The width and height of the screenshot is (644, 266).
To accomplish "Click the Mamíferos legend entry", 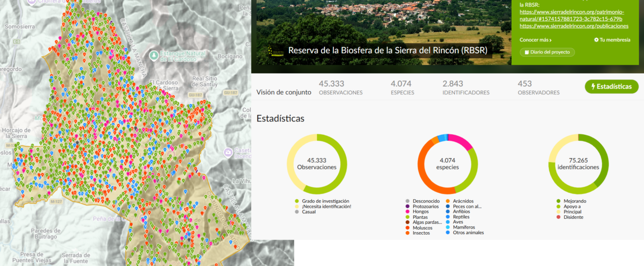I will (x=460, y=227).
